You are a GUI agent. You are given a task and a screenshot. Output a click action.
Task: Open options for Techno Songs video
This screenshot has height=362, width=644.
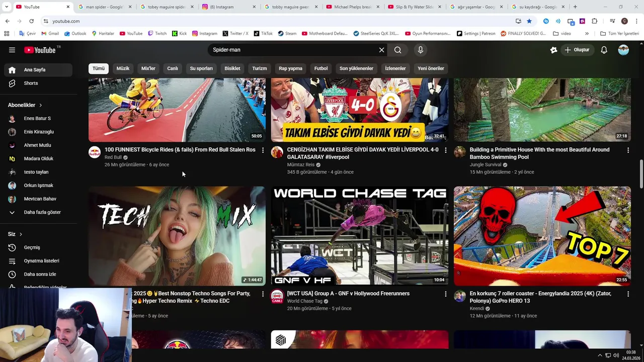[x=263, y=294]
